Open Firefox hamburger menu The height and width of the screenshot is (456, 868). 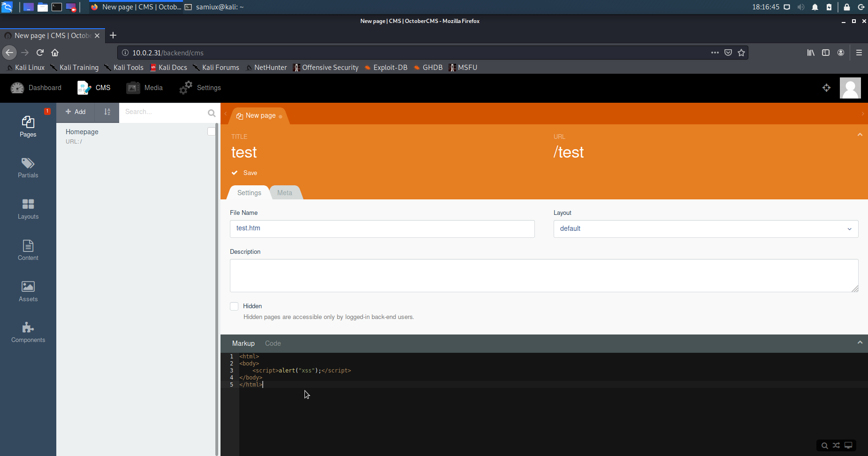(x=859, y=53)
